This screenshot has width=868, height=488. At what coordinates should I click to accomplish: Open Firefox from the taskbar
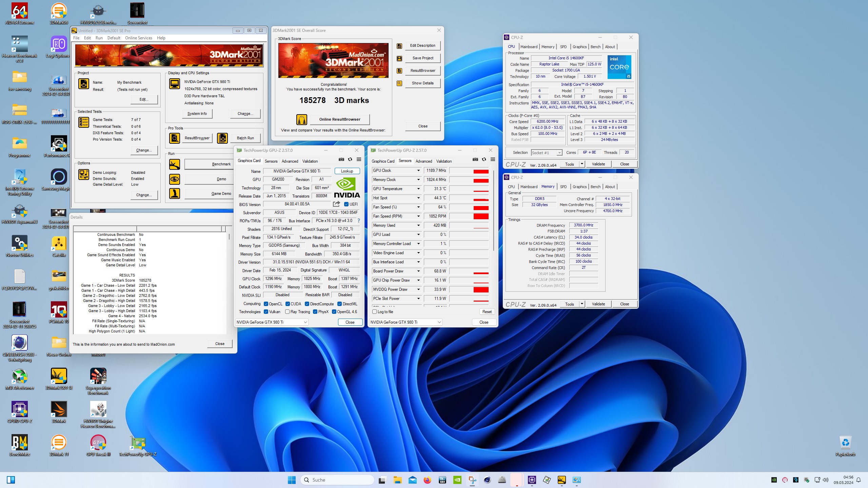427,480
